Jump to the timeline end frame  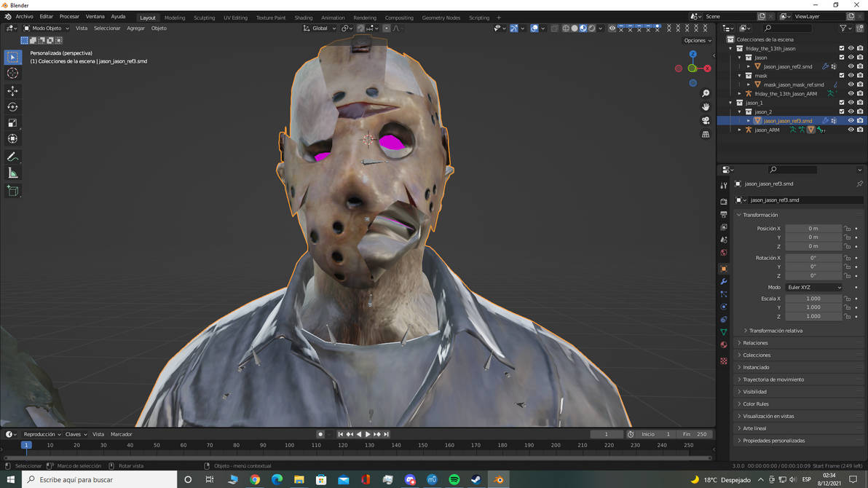pos(387,434)
